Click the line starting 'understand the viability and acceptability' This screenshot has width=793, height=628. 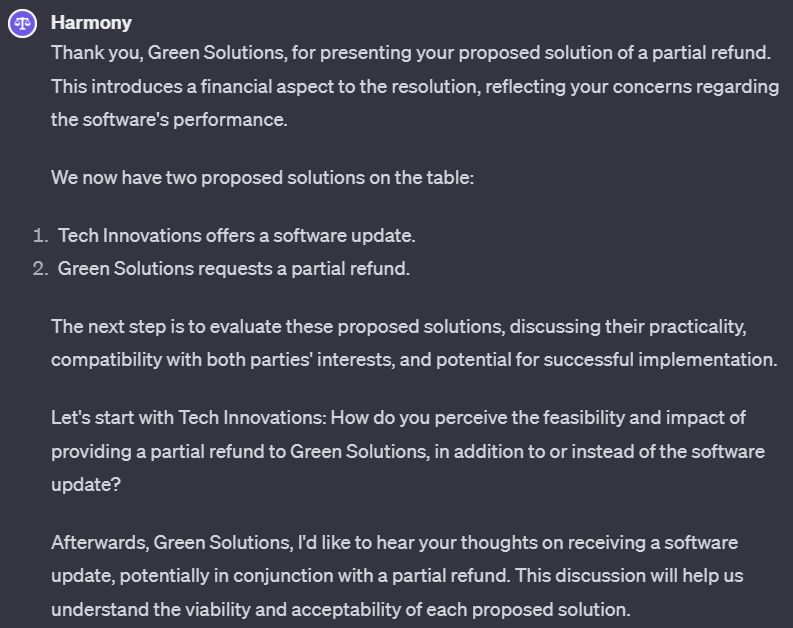pos(341,609)
